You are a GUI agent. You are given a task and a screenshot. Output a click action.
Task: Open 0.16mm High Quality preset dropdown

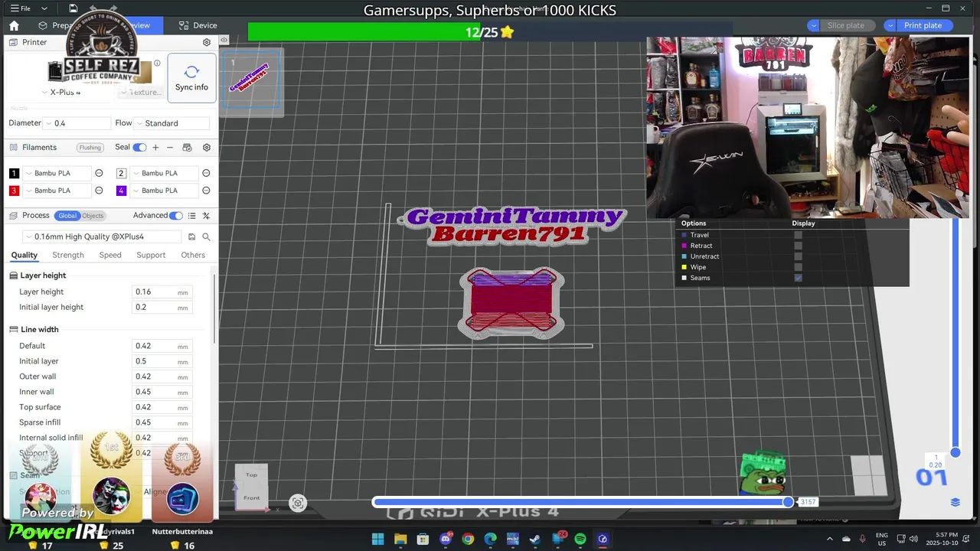tap(102, 237)
